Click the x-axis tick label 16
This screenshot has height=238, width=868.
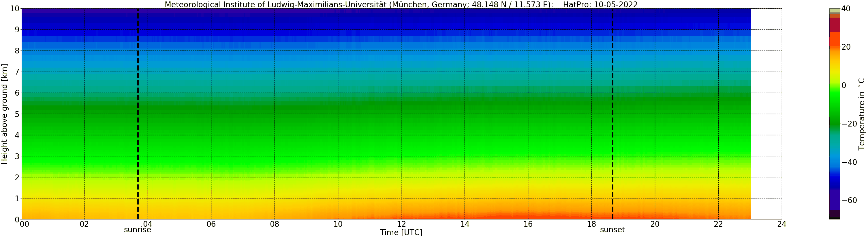click(x=528, y=224)
